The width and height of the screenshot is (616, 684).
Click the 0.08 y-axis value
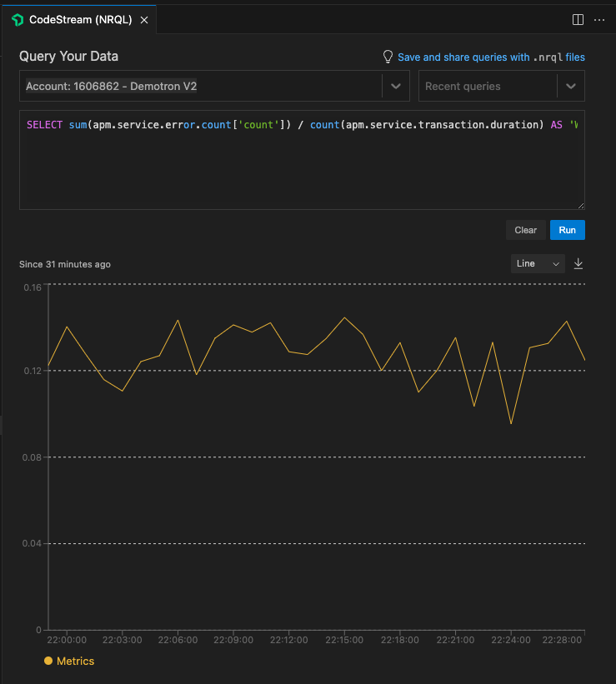coord(32,457)
